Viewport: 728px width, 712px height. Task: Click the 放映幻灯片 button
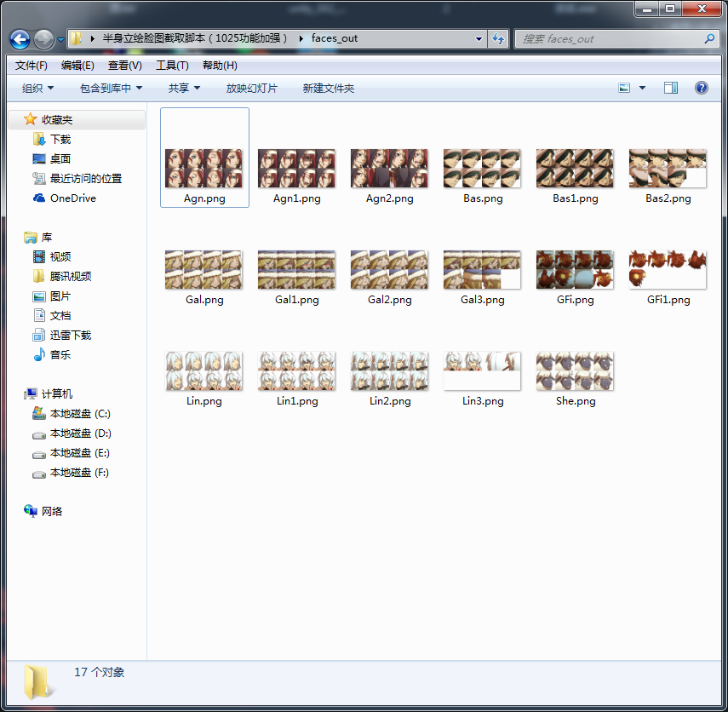tap(252, 89)
